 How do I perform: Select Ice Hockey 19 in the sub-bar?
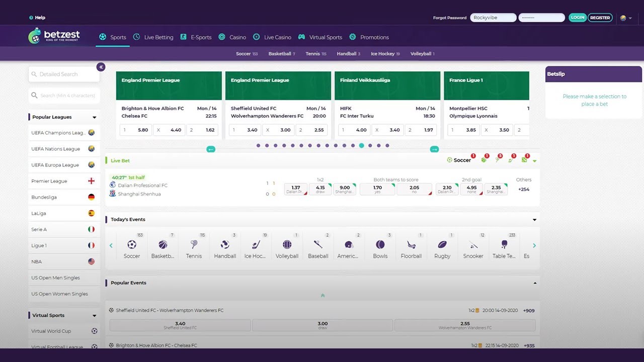[x=385, y=54]
